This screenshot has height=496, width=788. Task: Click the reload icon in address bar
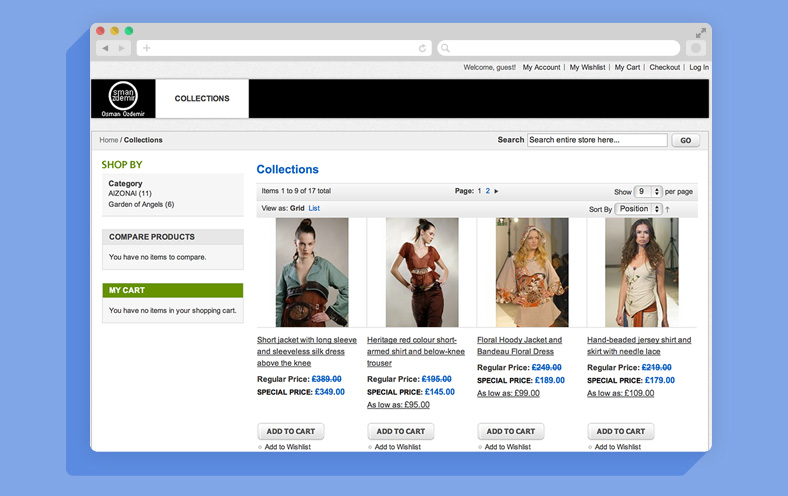pyautogui.click(x=423, y=48)
